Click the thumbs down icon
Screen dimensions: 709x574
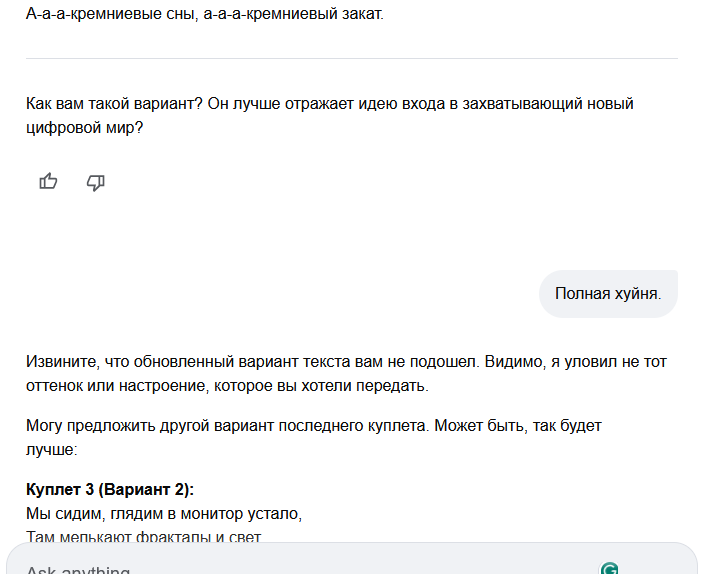[x=96, y=181]
